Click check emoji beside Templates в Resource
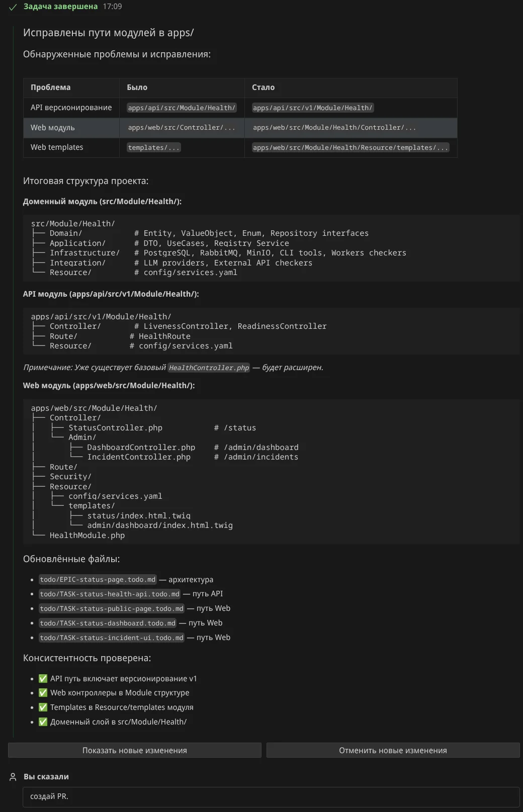Viewport: 523px width, 812px height. (43, 707)
